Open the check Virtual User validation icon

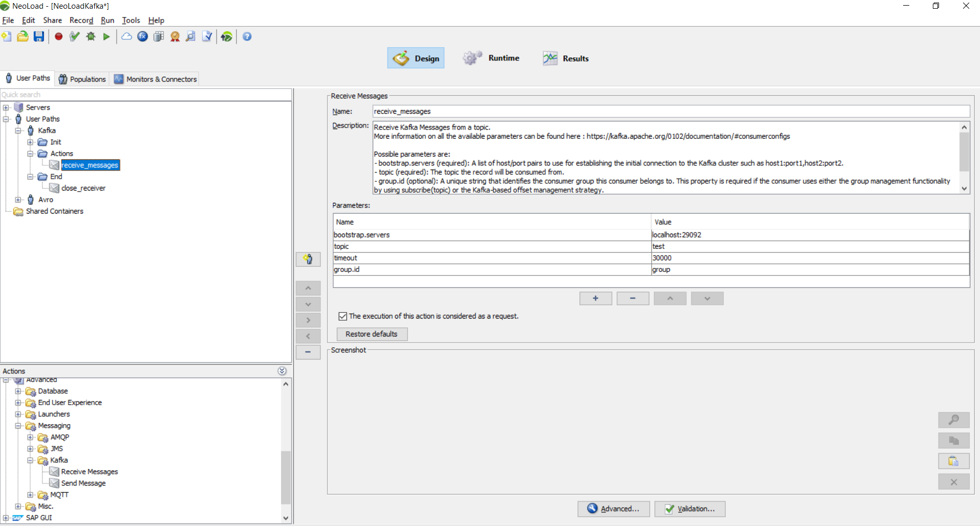click(x=74, y=36)
